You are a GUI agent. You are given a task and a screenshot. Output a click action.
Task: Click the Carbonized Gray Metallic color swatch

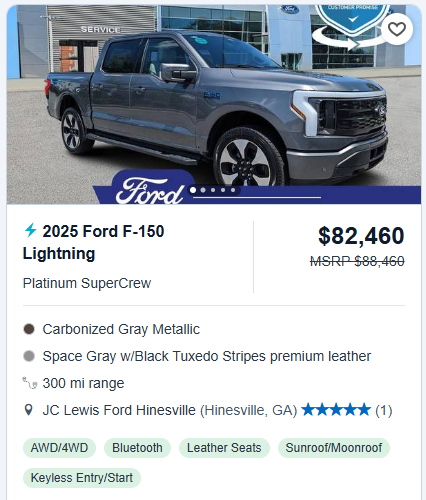pyautogui.click(x=29, y=329)
